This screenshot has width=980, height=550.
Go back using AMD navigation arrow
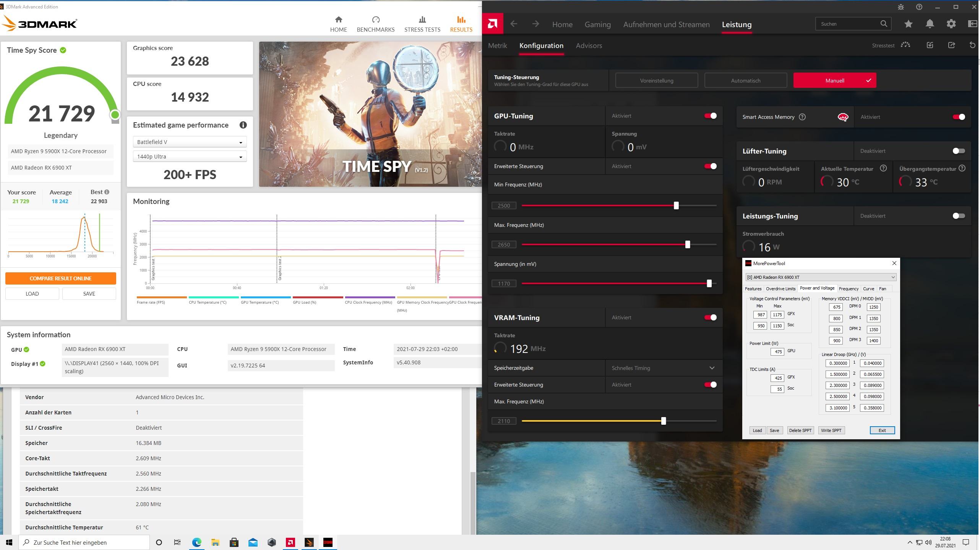514,24
